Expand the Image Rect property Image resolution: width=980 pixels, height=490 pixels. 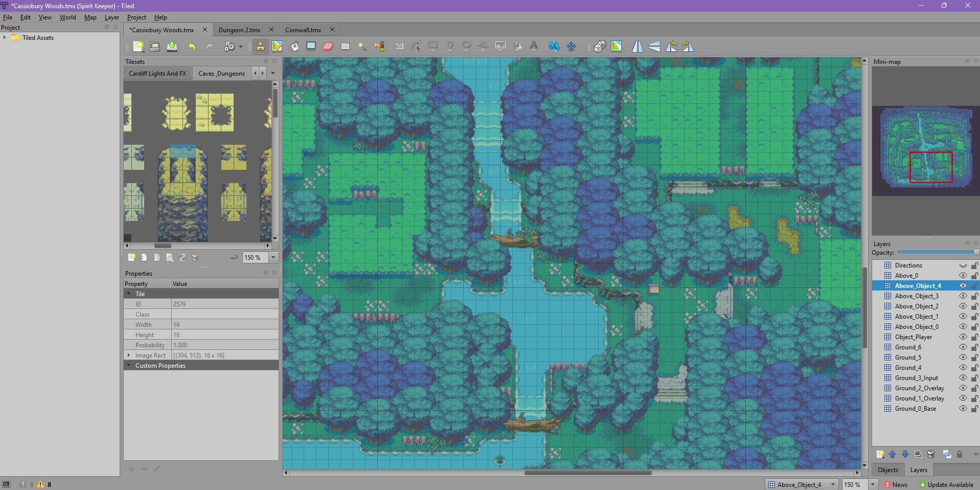[129, 355]
